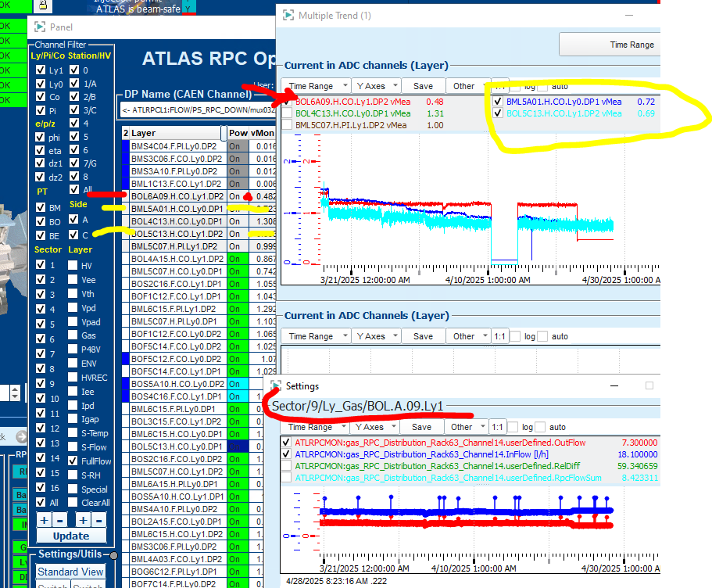Uncheck the FullFlow layer checkbox
The width and height of the screenshot is (712, 588).
pyautogui.click(x=73, y=461)
